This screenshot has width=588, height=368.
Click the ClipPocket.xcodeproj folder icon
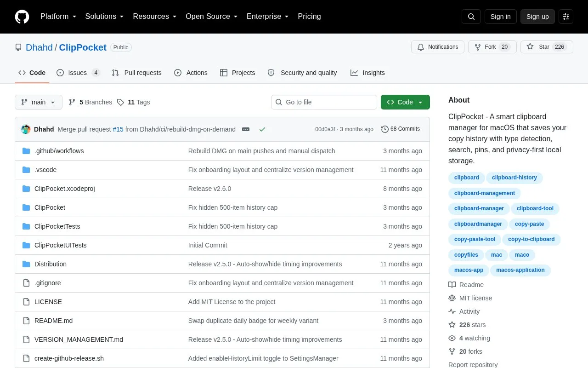click(x=26, y=189)
